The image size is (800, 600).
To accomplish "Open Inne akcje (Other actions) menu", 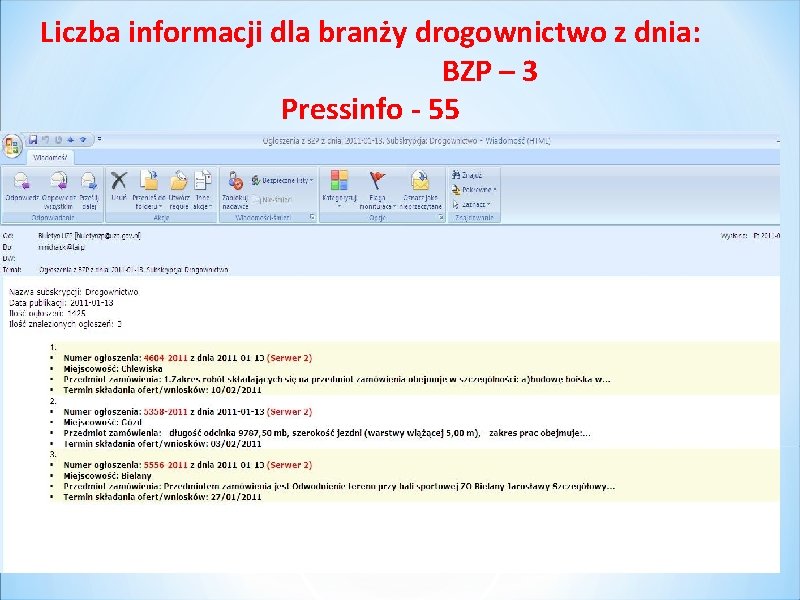I will pyautogui.click(x=203, y=190).
